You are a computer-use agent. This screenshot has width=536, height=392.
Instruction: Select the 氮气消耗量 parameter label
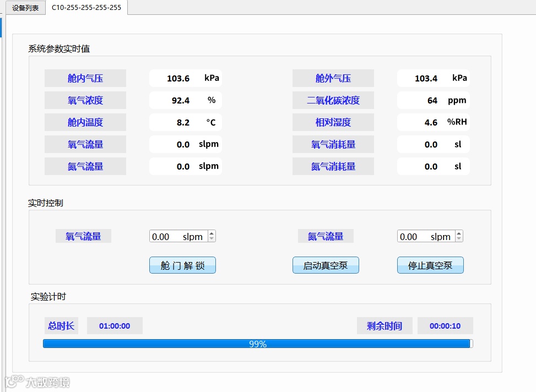point(333,166)
